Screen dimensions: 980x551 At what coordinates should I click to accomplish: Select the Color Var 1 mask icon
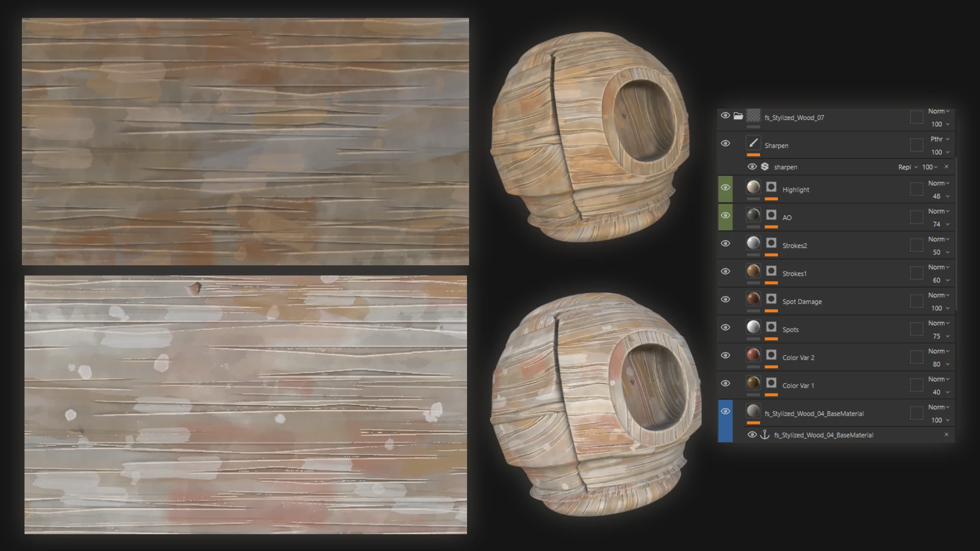tap(771, 383)
